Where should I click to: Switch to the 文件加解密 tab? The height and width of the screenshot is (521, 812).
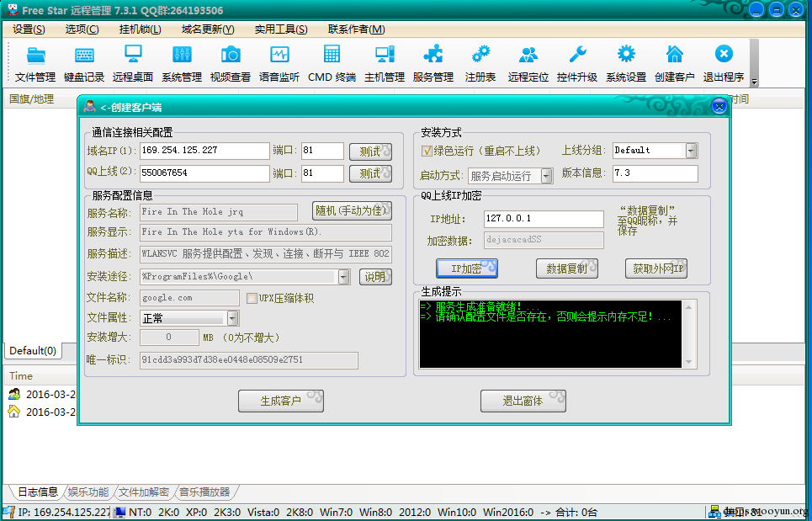point(143,492)
